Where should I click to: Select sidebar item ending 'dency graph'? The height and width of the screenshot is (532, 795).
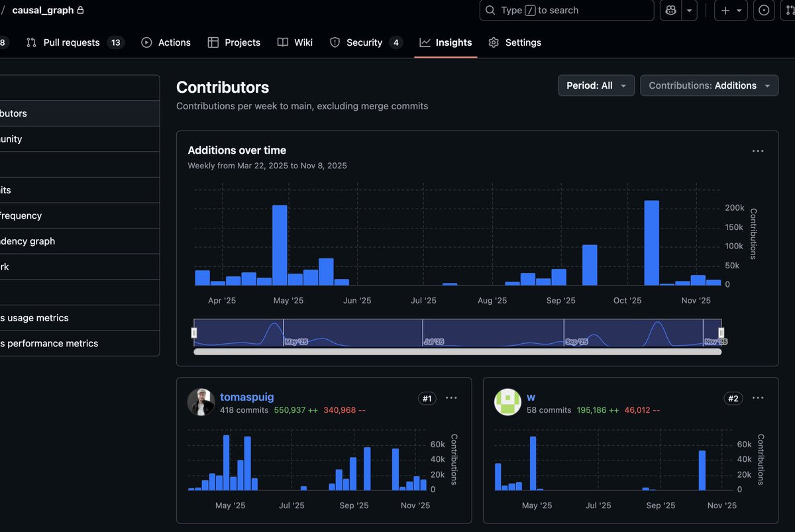(x=79, y=241)
